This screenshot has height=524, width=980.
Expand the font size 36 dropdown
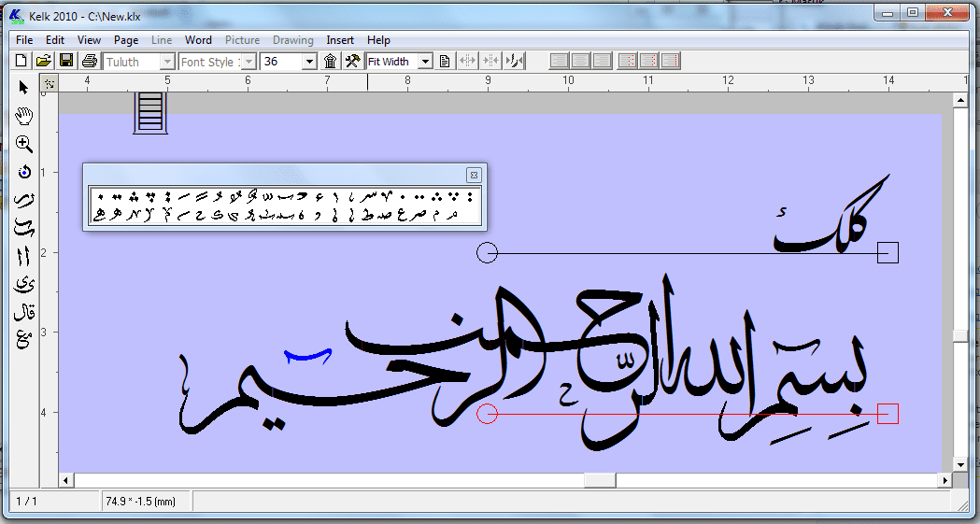pos(309,62)
